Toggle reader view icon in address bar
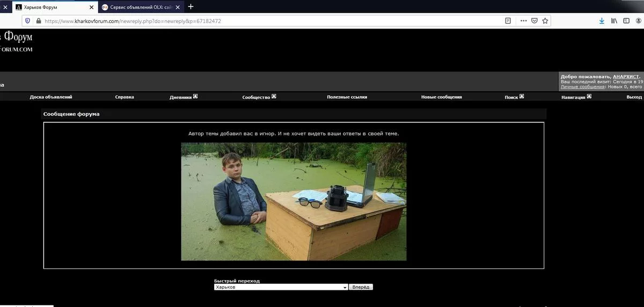 508,21
